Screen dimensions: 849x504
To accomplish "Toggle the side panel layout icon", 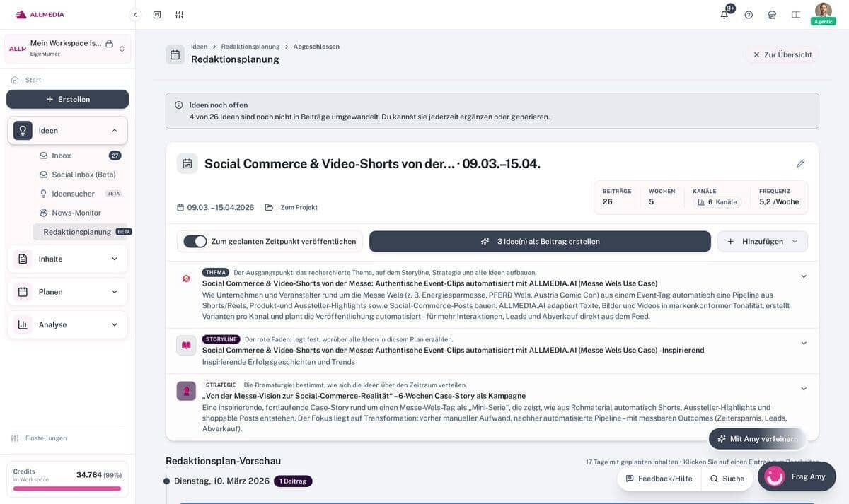I will tap(796, 15).
